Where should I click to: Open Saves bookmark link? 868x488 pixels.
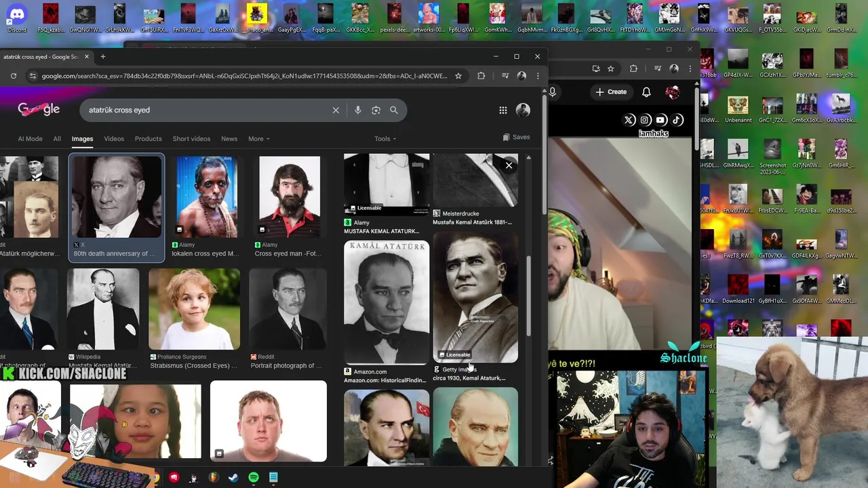(x=516, y=137)
